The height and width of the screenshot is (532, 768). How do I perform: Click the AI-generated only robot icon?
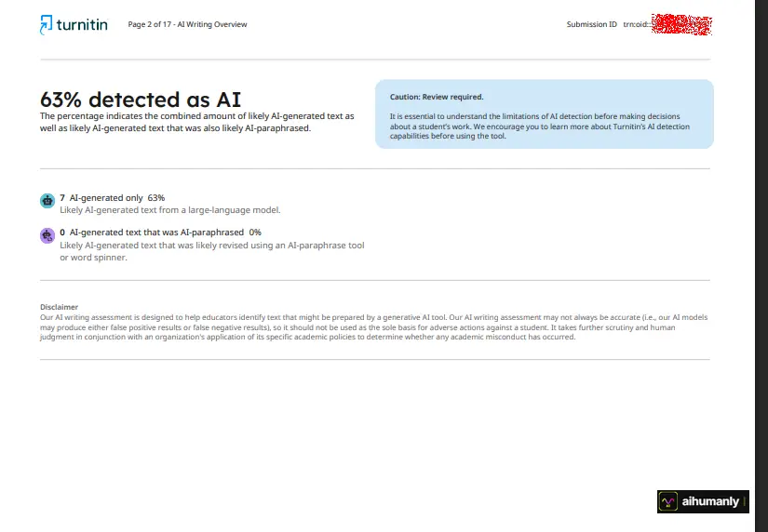[x=47, y=200]
